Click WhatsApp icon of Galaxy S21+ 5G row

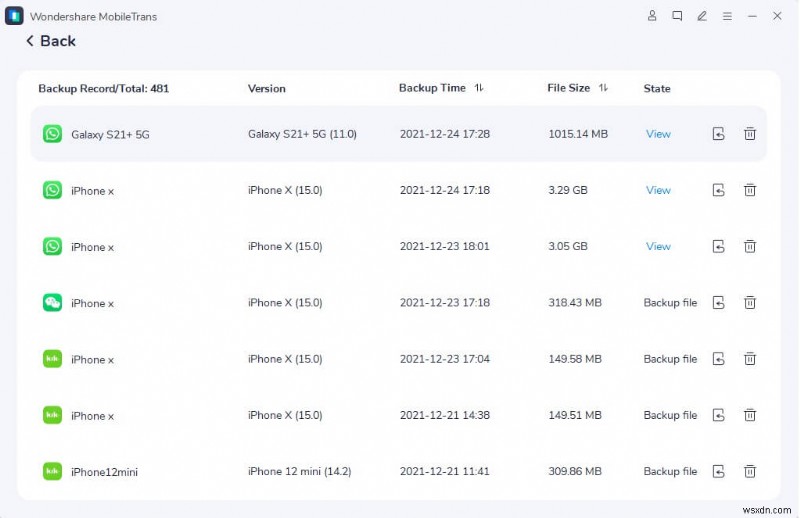tap(52, 134)
